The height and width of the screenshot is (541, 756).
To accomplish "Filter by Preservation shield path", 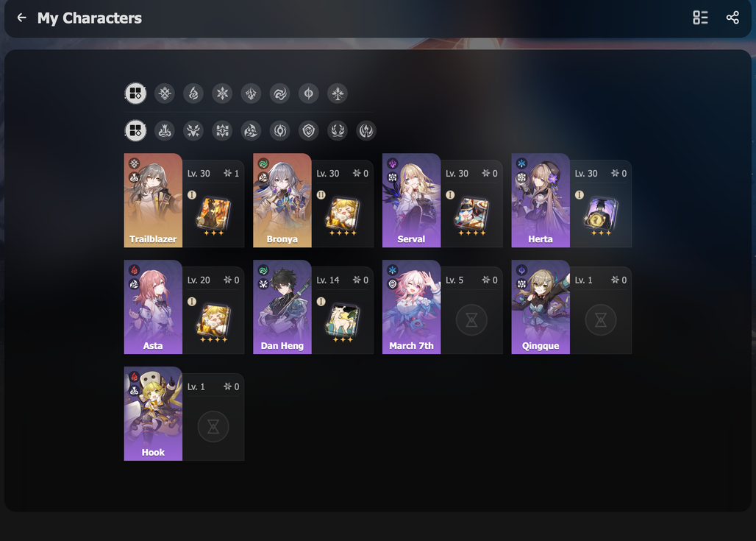I will pyautogui.click(x=309, y=130).
